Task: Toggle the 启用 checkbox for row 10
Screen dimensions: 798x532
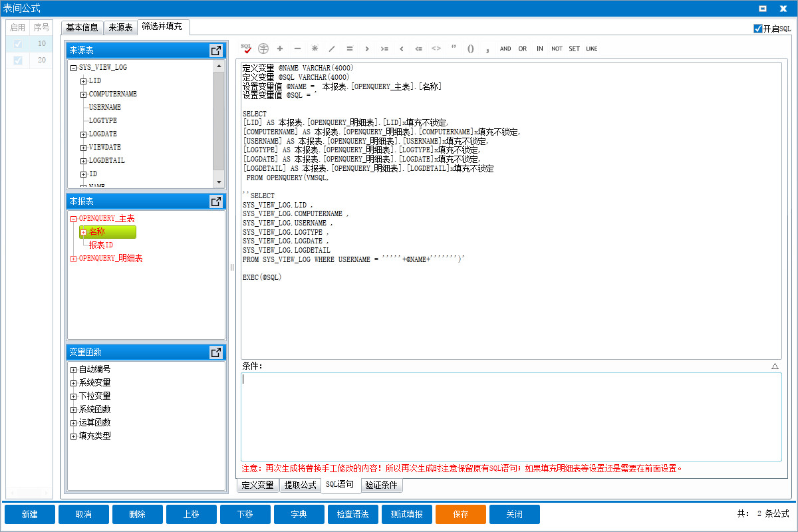Action: pyautogui.click(x=18, y=44)
